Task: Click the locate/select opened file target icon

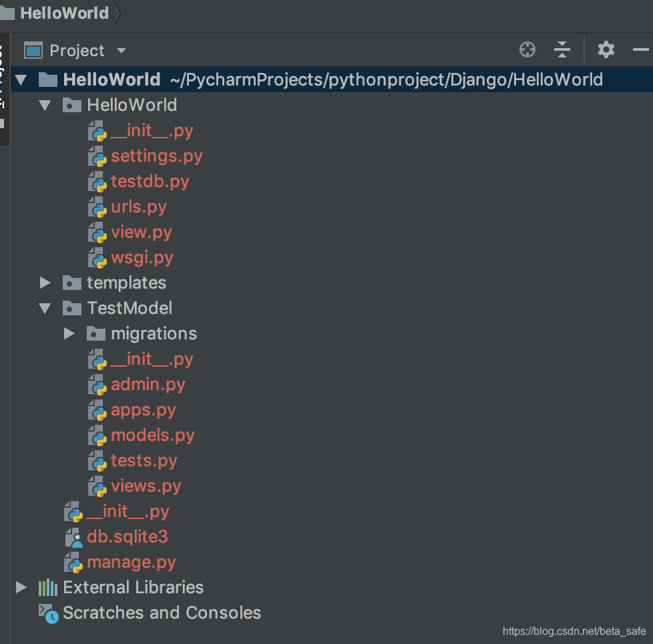Action: (527, 49)
